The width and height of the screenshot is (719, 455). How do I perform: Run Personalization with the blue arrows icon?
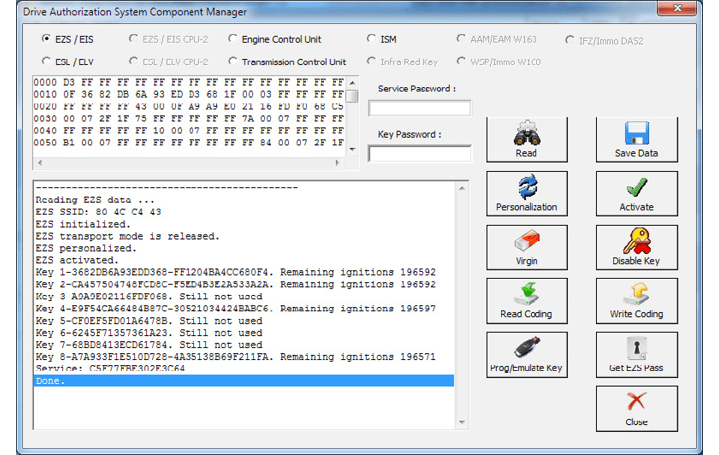526,193
